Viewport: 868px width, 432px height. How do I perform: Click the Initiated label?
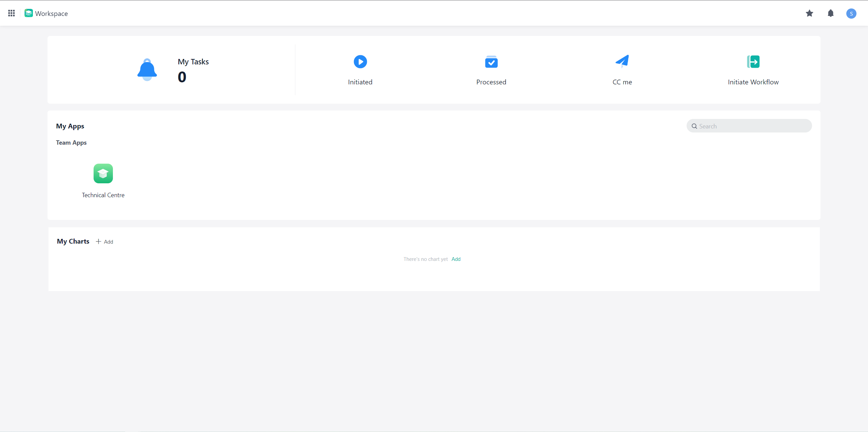click(x=360, y=82)
